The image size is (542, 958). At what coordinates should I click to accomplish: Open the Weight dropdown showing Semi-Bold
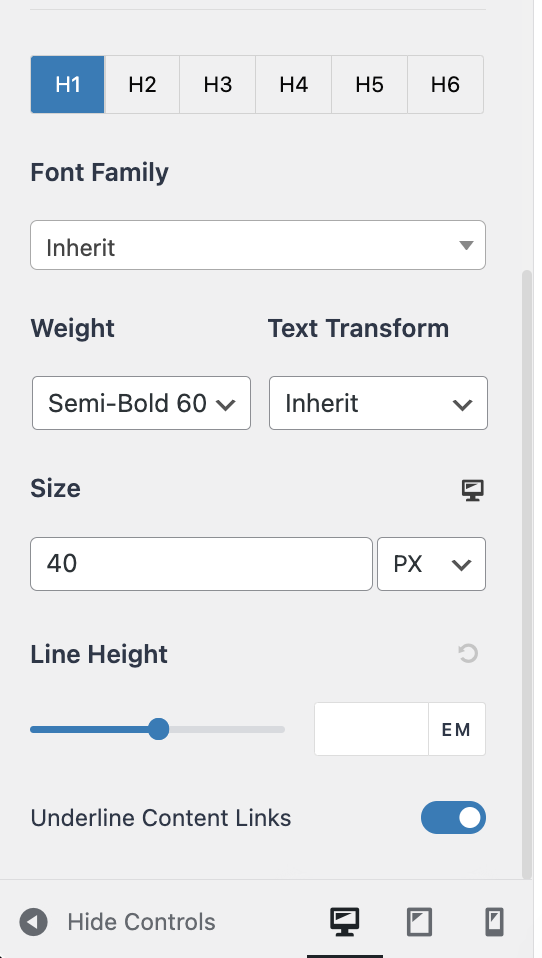coord(141,403)
